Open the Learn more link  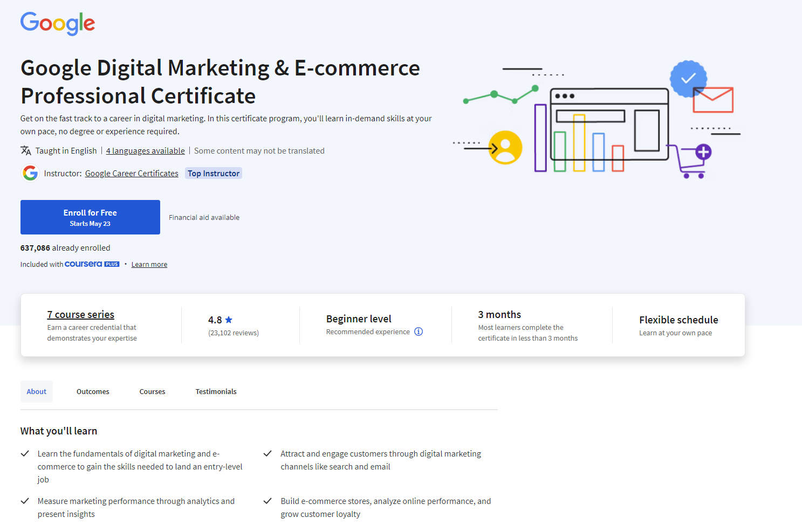(x=149, y=264)
